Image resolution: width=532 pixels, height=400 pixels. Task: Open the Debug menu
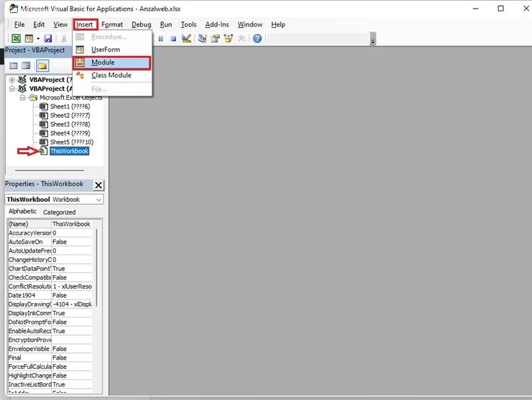point(142,25)
